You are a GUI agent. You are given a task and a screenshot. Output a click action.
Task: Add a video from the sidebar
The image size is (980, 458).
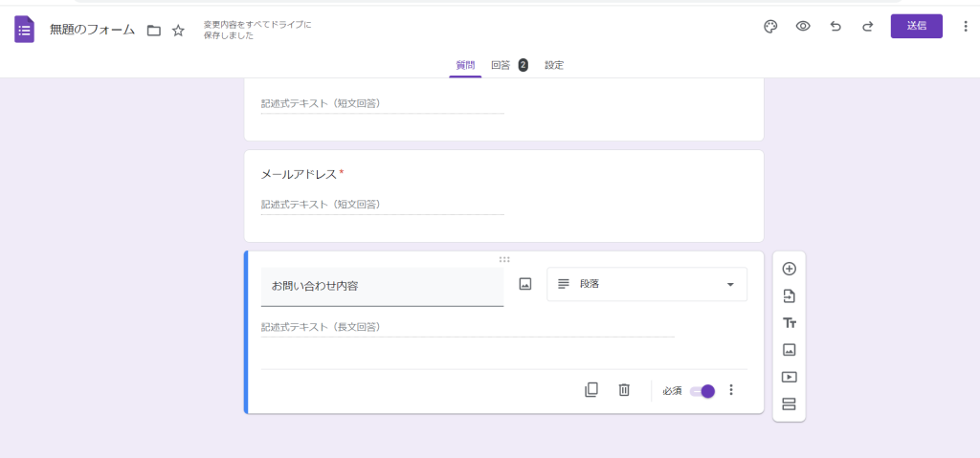pos(790,377)
